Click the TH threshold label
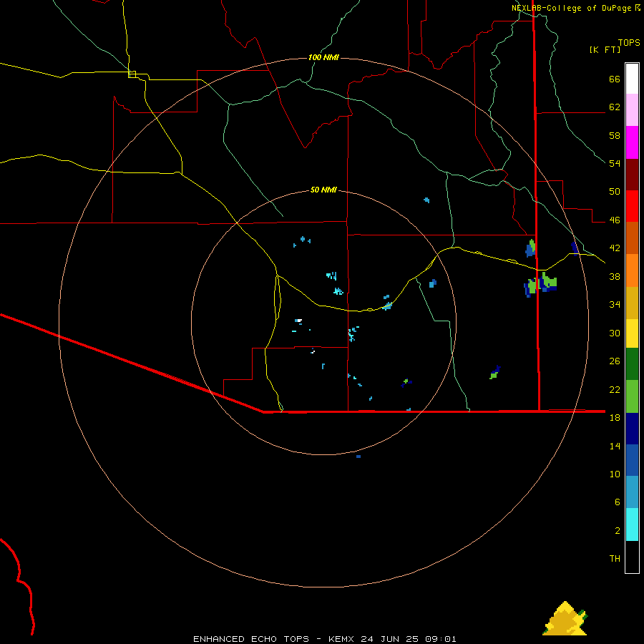644x644 pixels. point(615,559)
